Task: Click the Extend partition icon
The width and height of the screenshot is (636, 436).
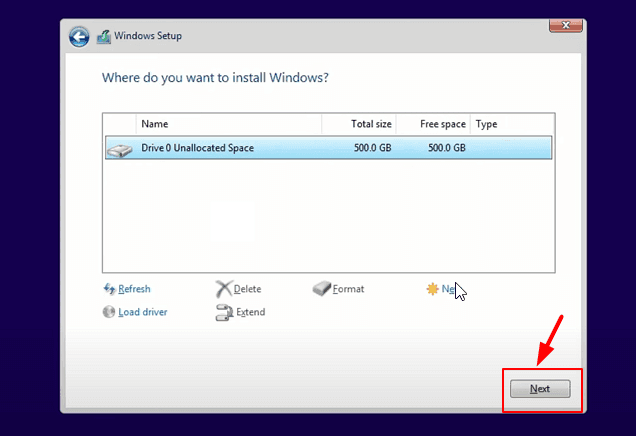Action: coord(224,312)
